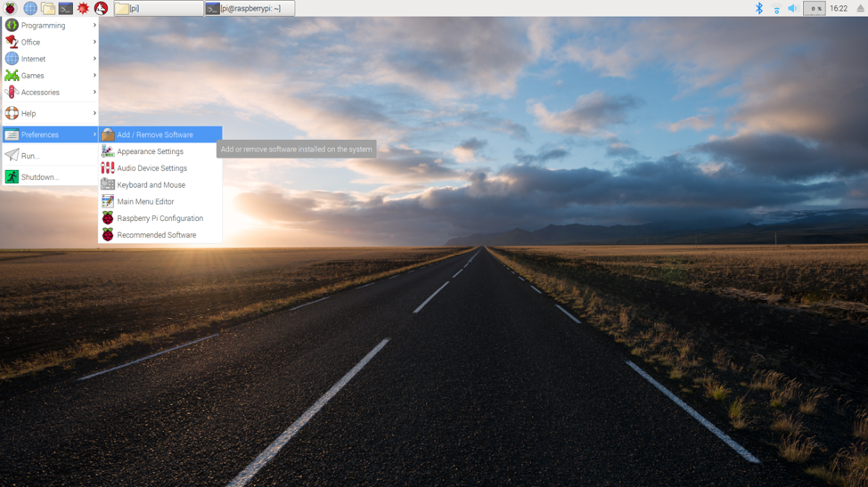
Task: Expand the arrow next to Office
Action: [x=94, y=42]
